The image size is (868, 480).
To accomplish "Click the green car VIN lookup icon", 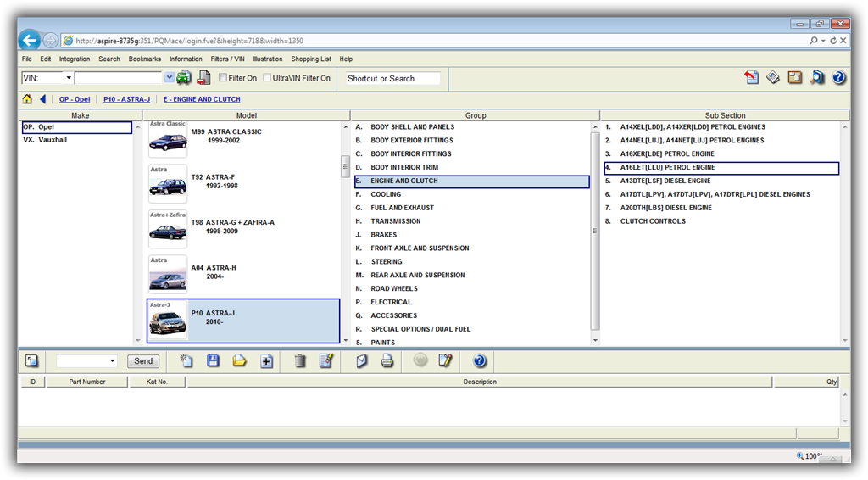I will tap(183, 78).
